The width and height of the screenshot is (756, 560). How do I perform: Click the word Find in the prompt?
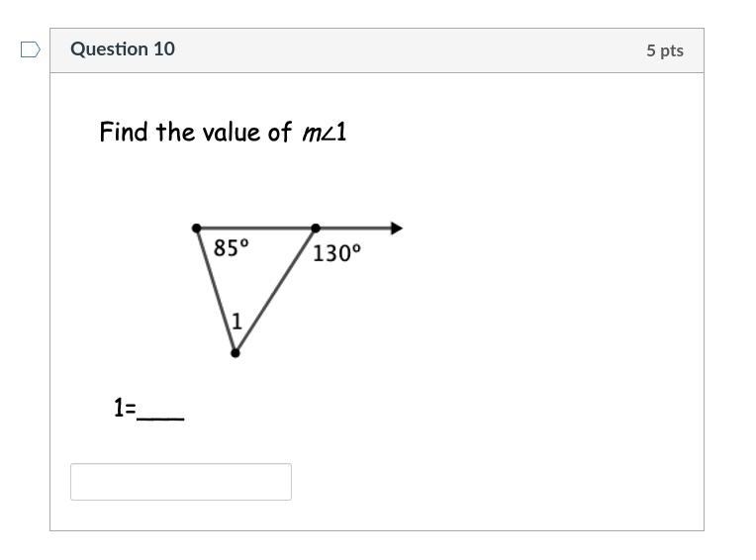click(124, 132)
